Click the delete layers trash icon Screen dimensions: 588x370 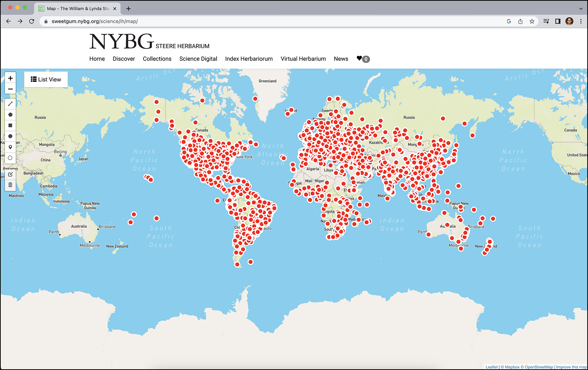[10, 185]
